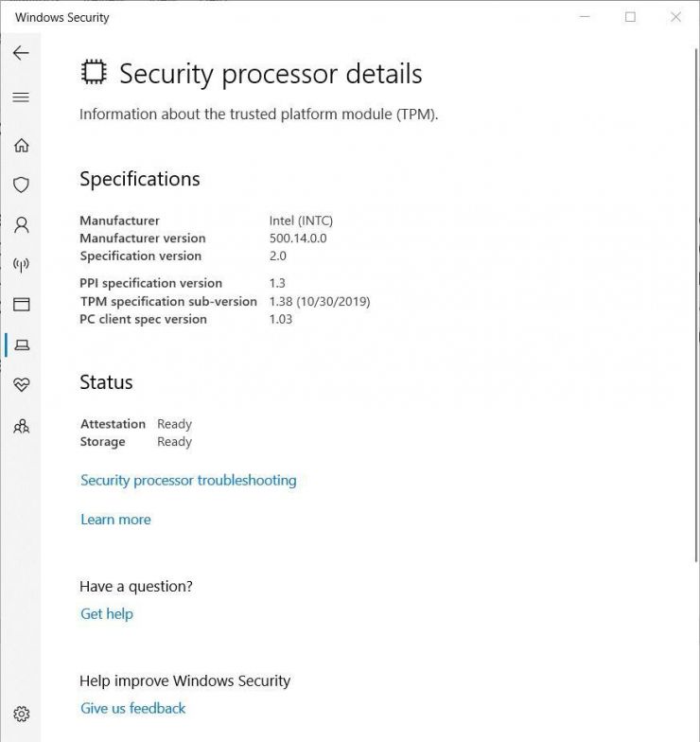
Task: Maximize the Windows Security window
Action: coord(630,17)
